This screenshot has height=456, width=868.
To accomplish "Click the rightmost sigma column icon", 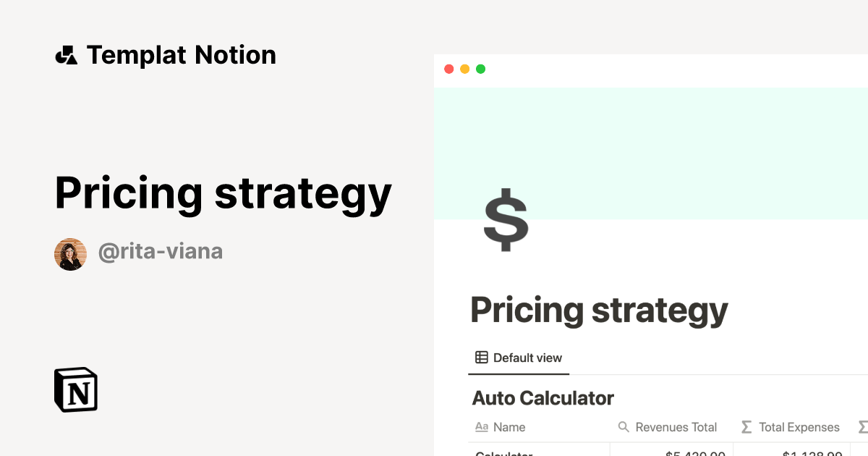I will (863, 427).
